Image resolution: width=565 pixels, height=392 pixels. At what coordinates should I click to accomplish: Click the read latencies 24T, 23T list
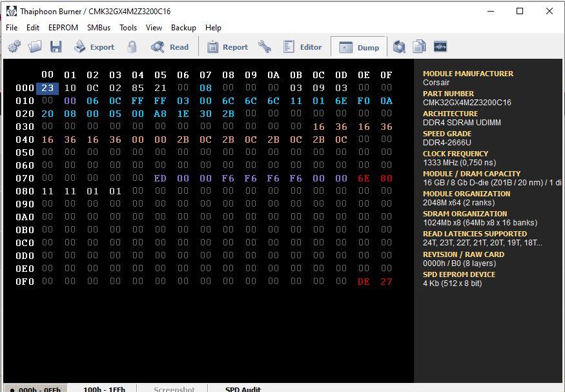click(482, 243)
